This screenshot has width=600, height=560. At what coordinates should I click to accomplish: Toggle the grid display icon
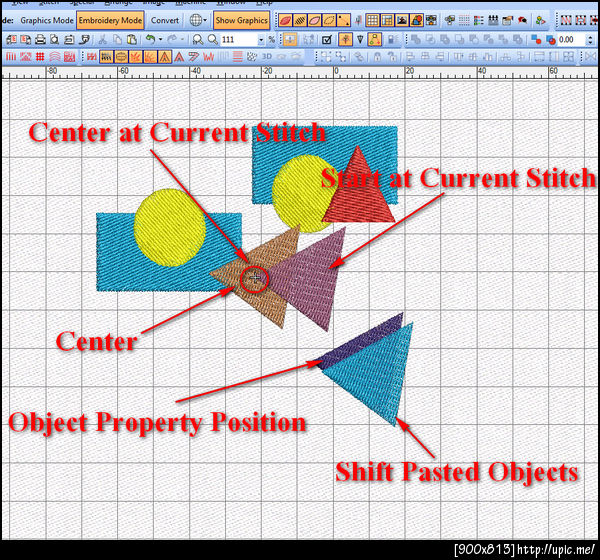[x=372, y=20]
